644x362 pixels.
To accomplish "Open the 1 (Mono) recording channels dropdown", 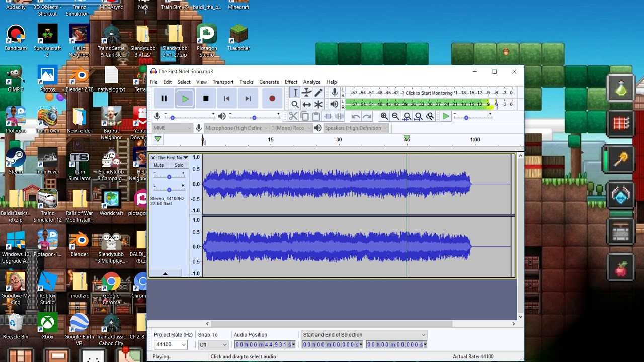I will (x=291, y=128).
